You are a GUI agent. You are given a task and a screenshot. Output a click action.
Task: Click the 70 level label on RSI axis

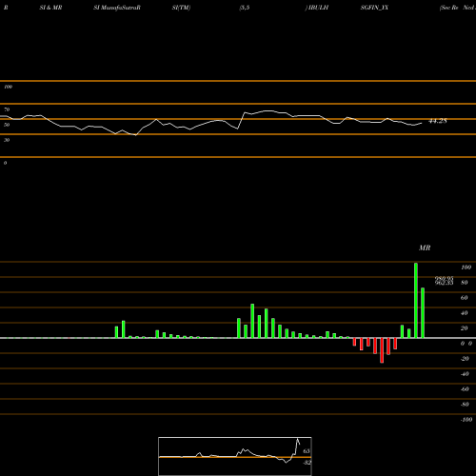tap(7, 109)
